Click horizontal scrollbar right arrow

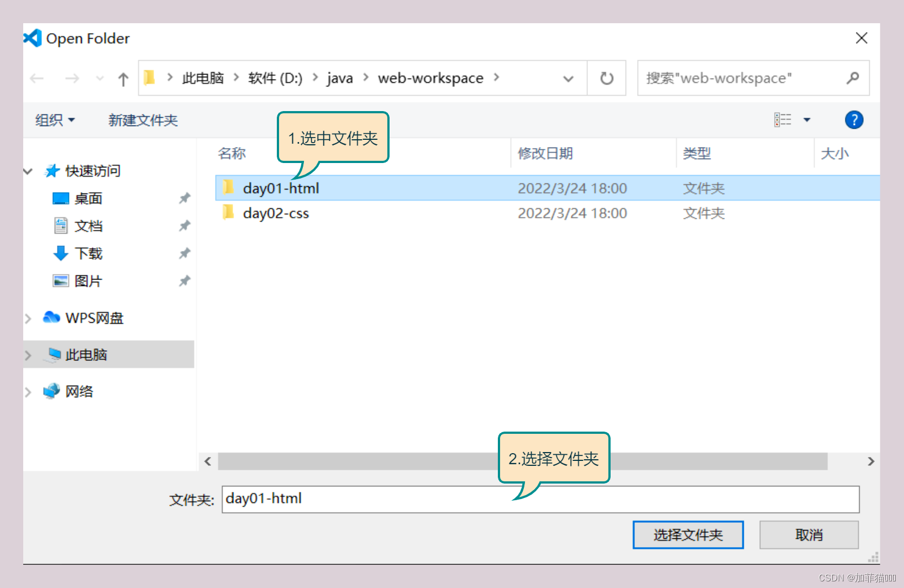pyautogui.click(x=871, y=461)
